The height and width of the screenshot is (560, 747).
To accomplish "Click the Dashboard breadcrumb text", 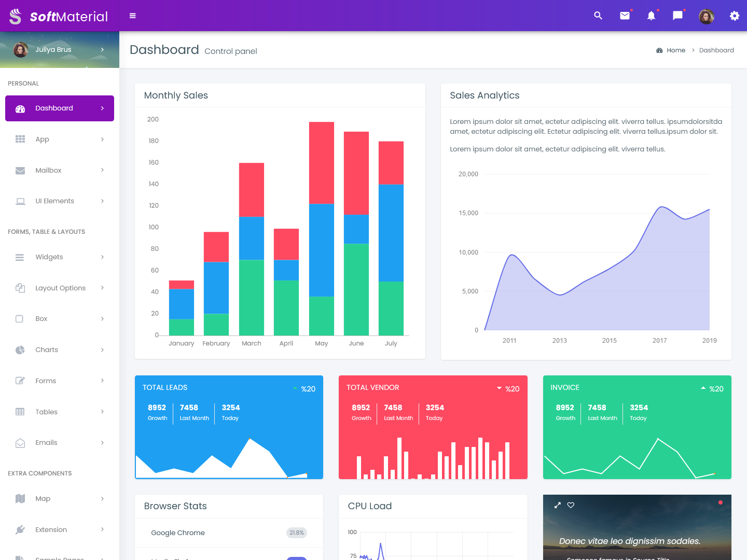I will (716, 50).
